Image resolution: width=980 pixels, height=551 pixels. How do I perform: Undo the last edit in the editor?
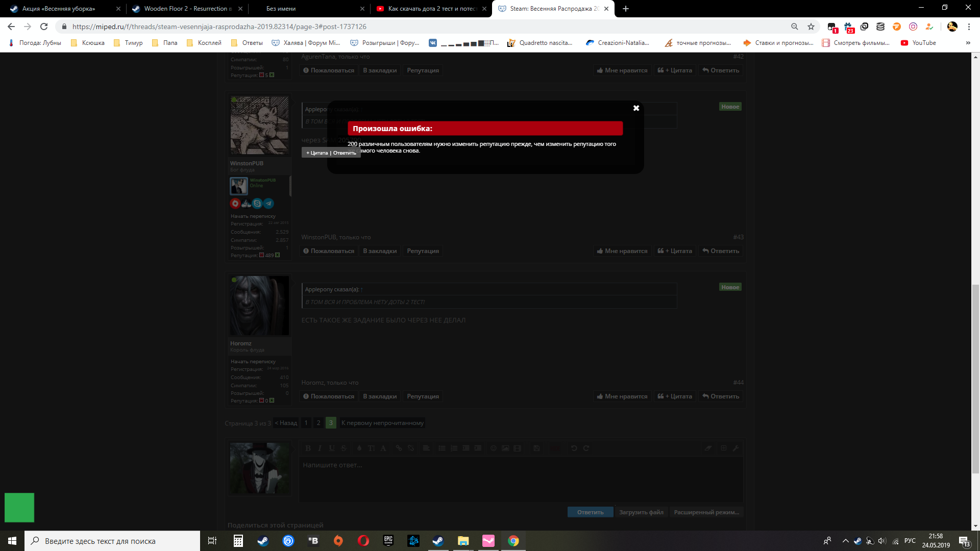(x=574, y=448)
